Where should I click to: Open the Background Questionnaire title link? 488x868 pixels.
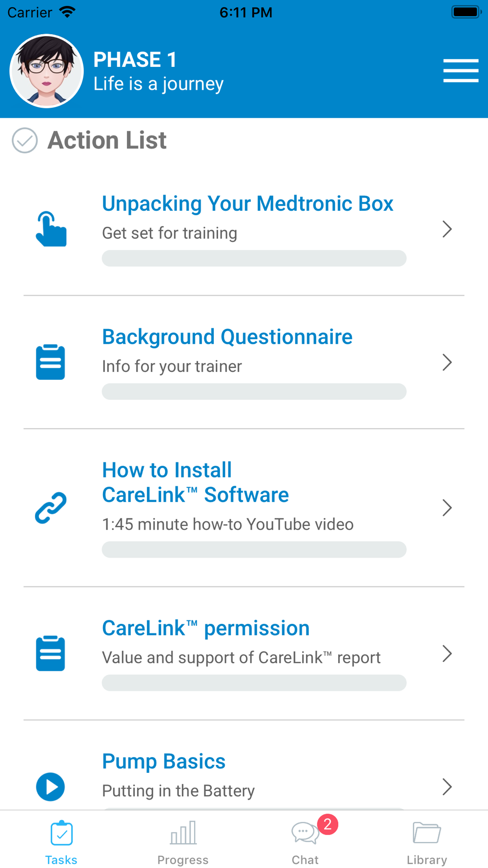pos(227,337)
